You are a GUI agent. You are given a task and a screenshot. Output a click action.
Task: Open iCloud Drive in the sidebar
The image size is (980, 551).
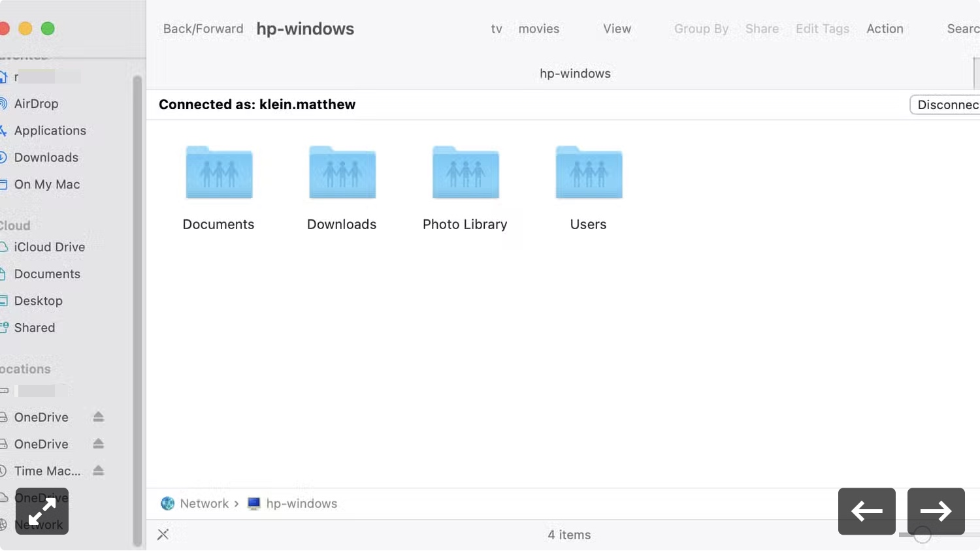(x=49, y=247)
